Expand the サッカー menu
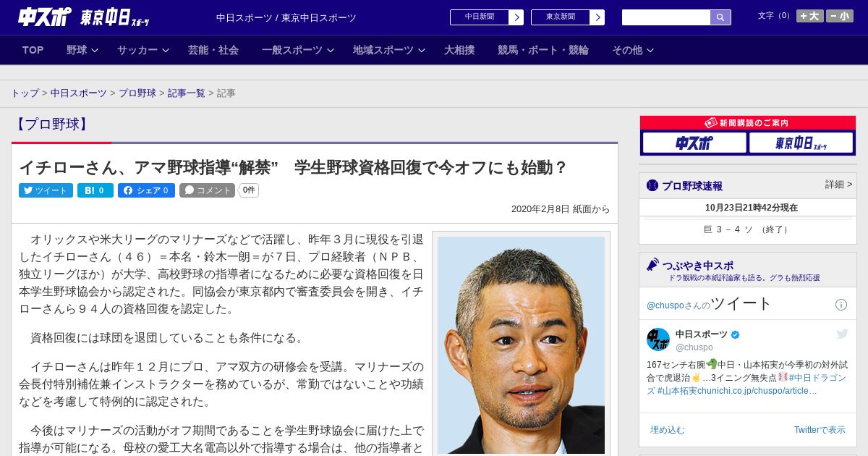868x456 pixels. point(143,50)
